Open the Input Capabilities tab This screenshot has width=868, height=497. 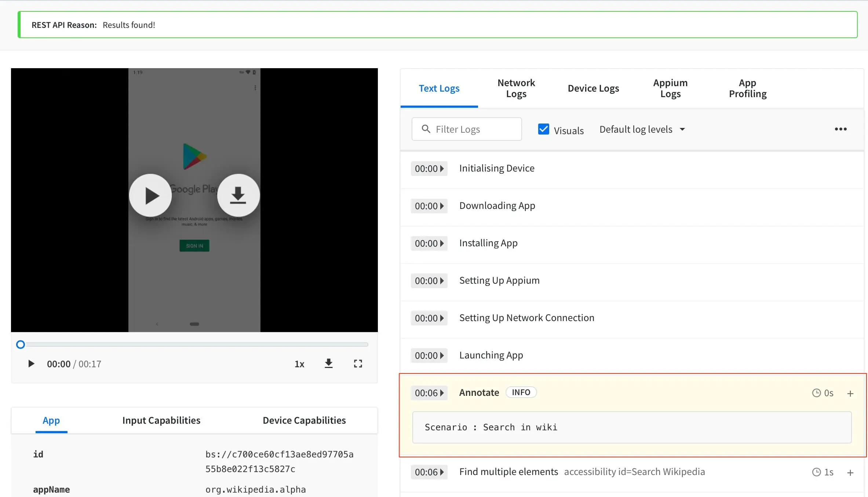click(x=161, y=420)
